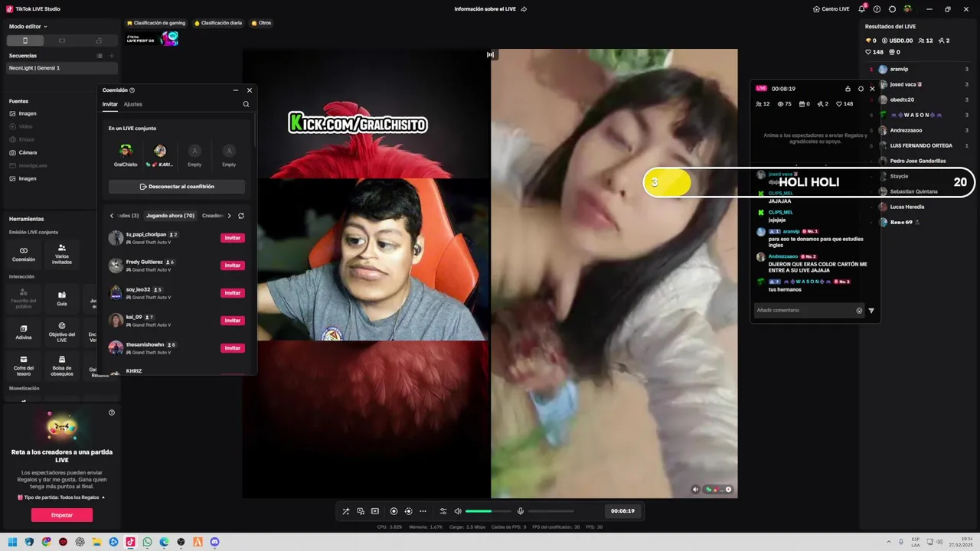
Task: Invite Fredy Gutiérrez to co-host
Action: (x=233, y=266)
